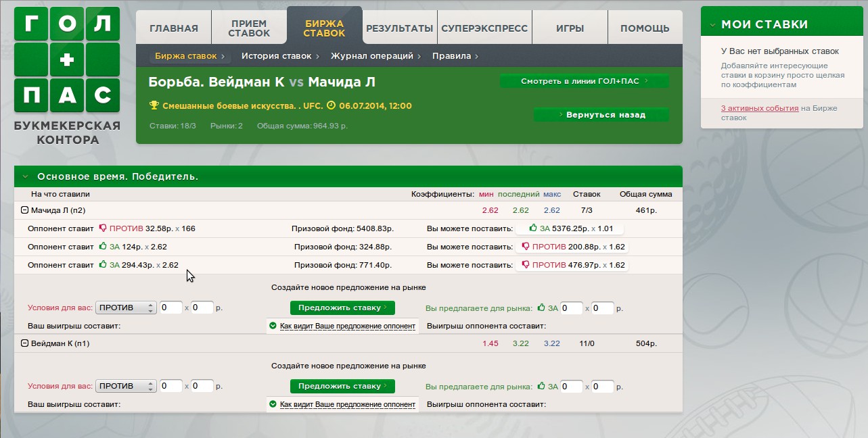Click thumbs-down icon beside ПРОТИВ 32.58р.
The image size is (868, 438).
[x=103, y=228]
